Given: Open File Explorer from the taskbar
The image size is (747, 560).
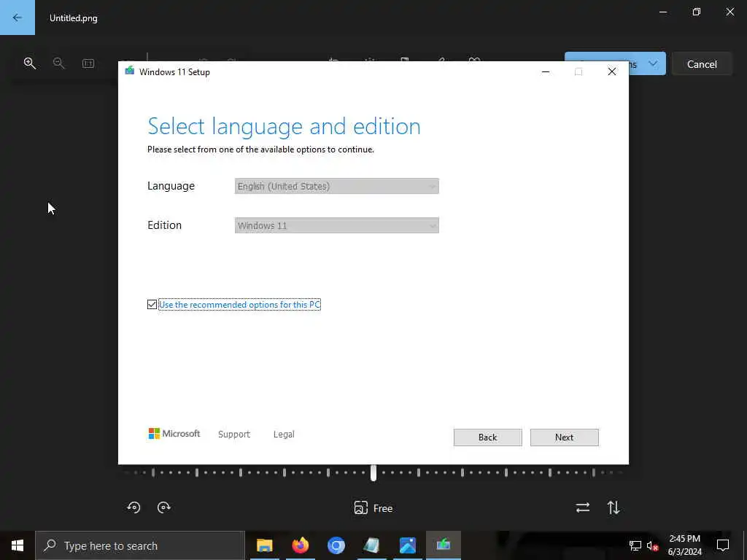Looking at the screenshot, I should point(264,545).
